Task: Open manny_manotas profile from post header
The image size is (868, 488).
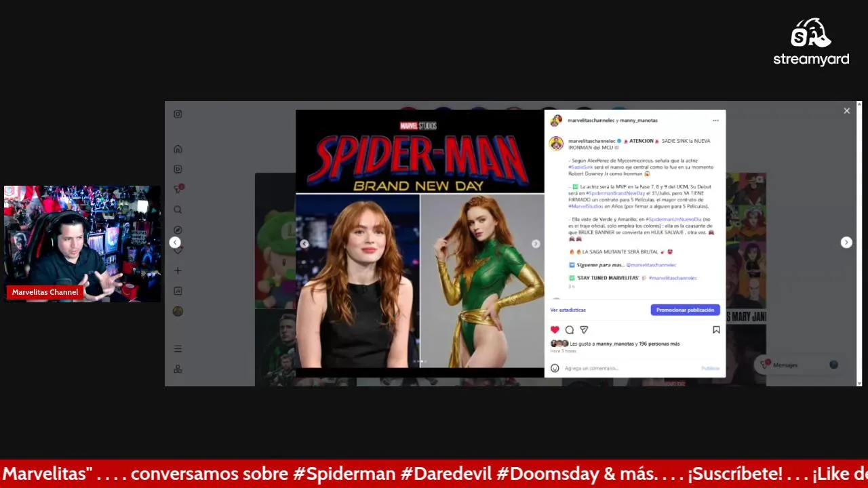Action: coord(639,121)
